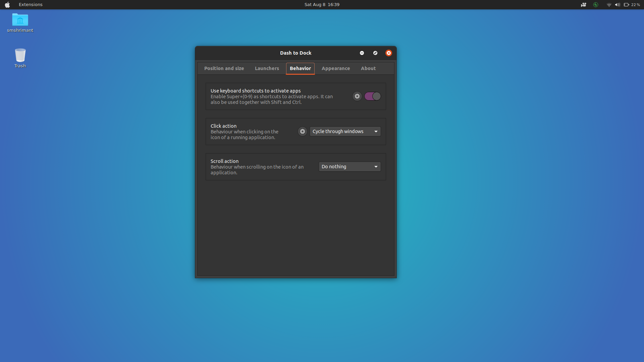Expand Cycle through windows dropdown
Screen dimensions: 644x362
click(x=345, y=131)
